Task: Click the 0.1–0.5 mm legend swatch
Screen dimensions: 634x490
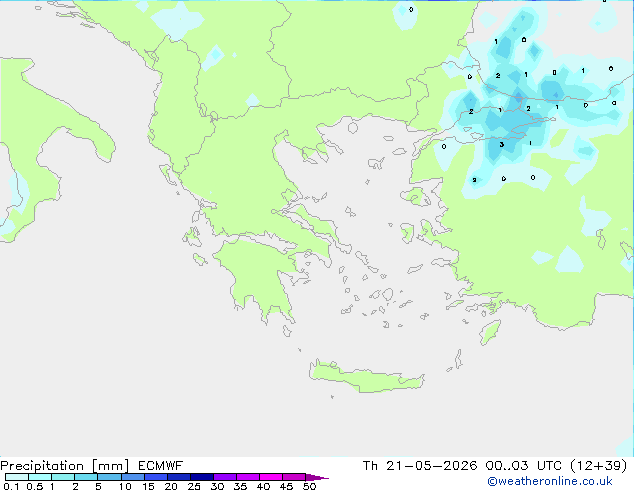Action: 17,477
